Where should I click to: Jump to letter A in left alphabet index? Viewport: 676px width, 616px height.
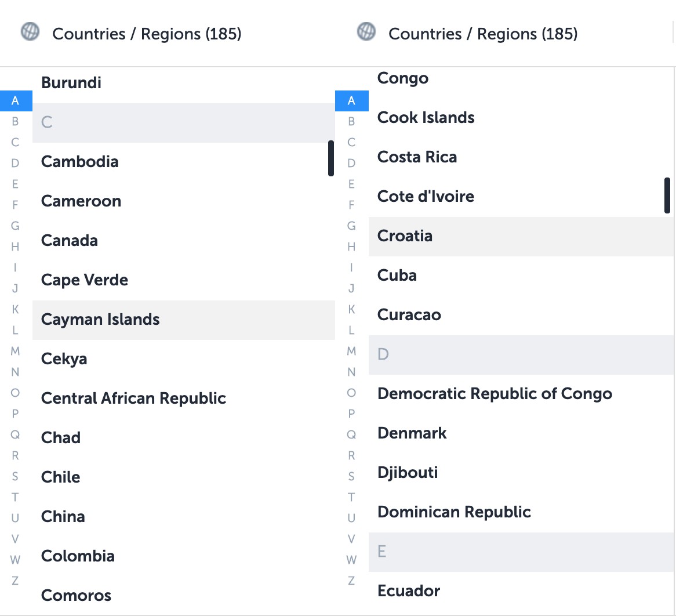pos(16,100)
